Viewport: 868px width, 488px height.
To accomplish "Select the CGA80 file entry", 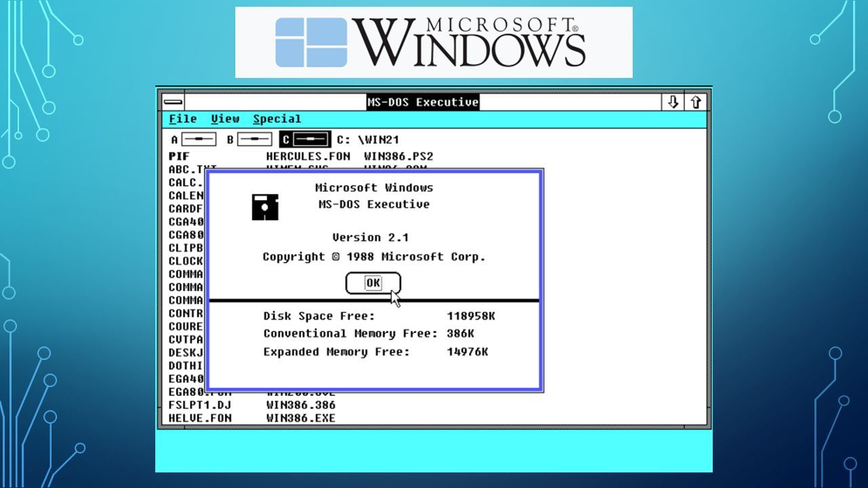I will pyautogui.click(x=186, y=235).
